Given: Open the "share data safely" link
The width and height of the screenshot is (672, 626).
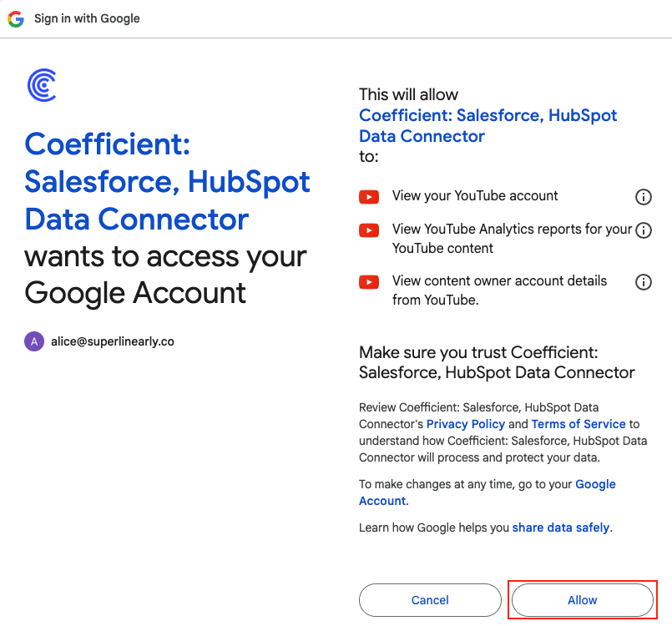Looking at the screenshot, I should (x=561, y=528).
